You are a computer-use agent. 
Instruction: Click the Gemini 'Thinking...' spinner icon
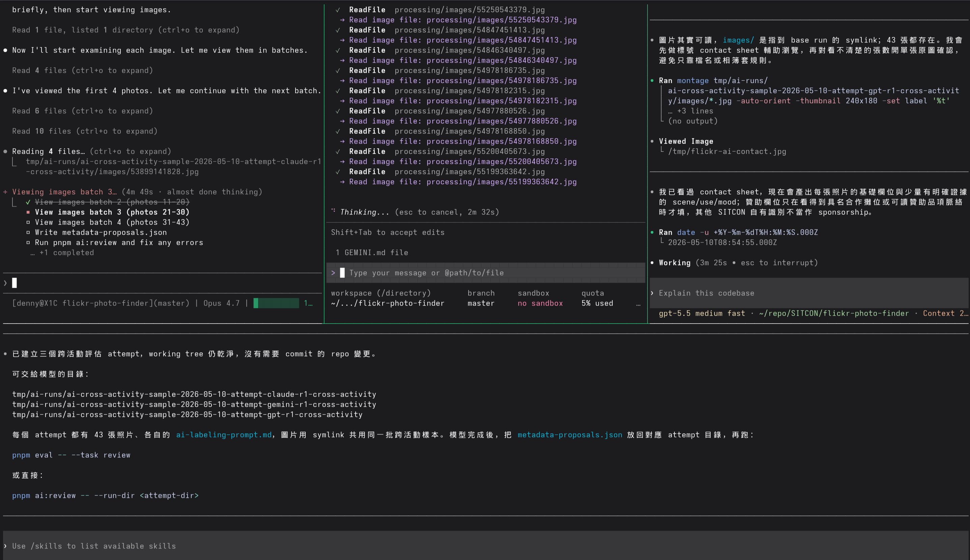[333, 211]
